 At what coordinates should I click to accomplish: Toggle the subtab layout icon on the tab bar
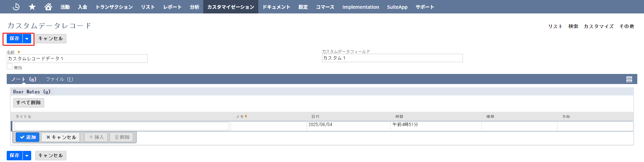click(x=629, y=79)
